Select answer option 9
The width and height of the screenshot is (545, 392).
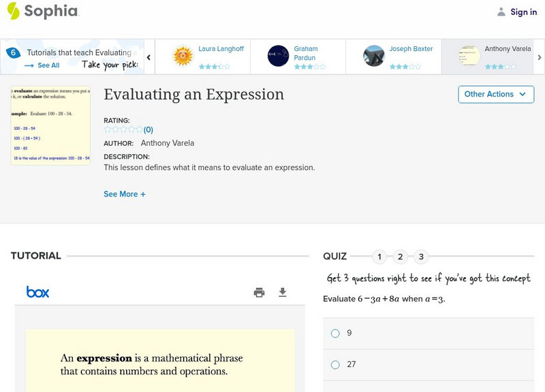(335, 333)
